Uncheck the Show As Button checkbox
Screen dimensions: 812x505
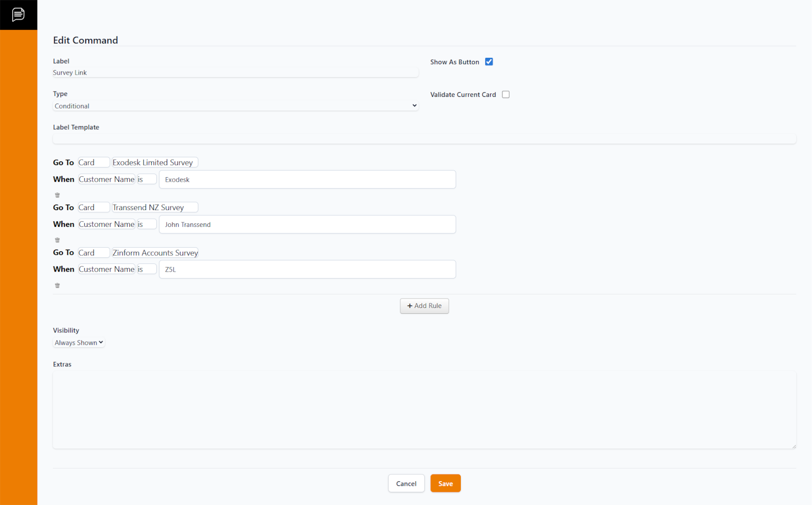[489, 62]
